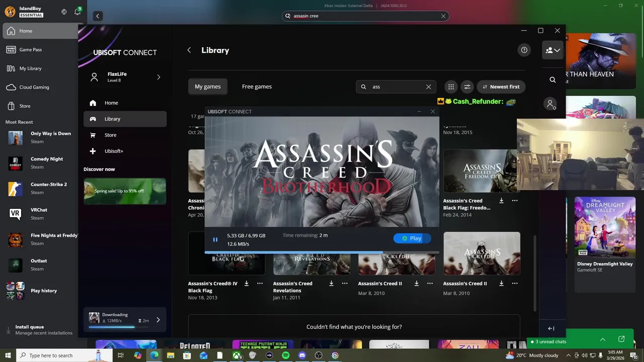
Task: Go to Home in Xbox app sidebar
Action: (40, 31)
